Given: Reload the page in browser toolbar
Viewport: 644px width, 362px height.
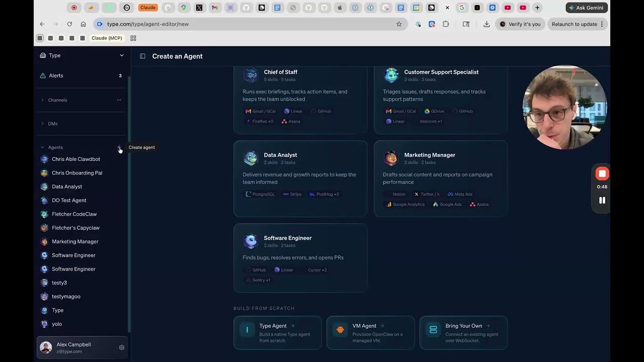Looking at the screenshot, I should [69, 24].
